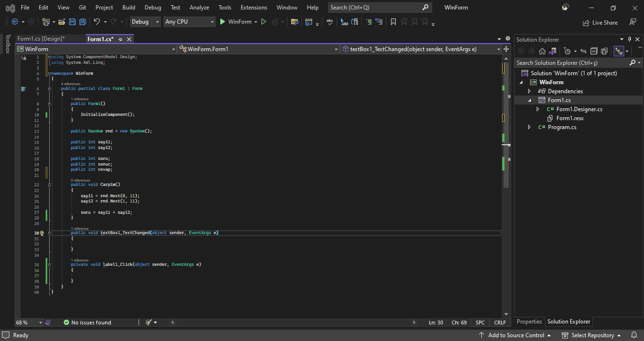The image size is (644, 341).
Task: Click the Home icon in Solution Explorer
Action: point(542,51)
